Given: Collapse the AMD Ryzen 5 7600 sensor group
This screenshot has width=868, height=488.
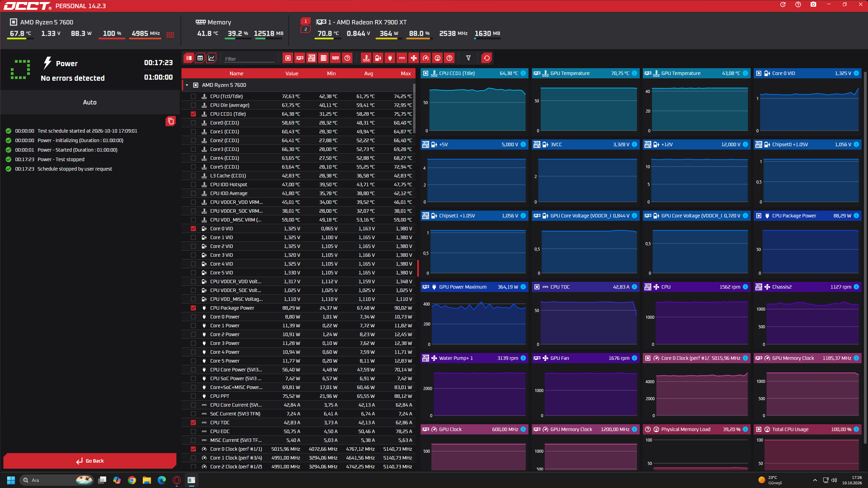Looking at the screenshot, I should click(x=187, y=85).
